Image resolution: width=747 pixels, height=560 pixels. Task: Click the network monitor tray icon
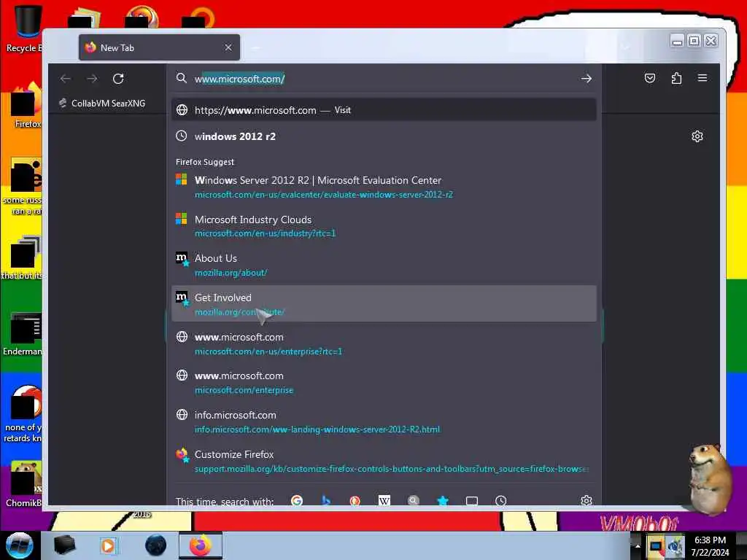point(656,545)
